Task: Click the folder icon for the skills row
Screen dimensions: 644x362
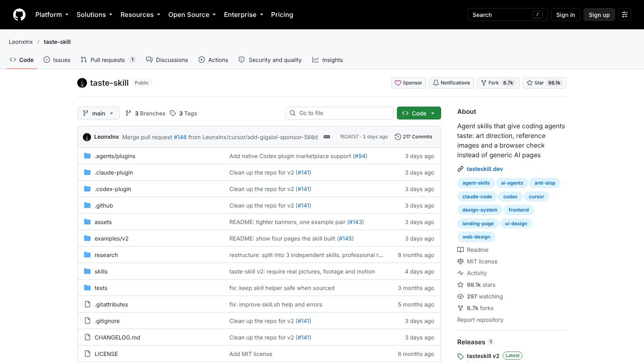Action: pyautogui.click(x=87, y=271)
